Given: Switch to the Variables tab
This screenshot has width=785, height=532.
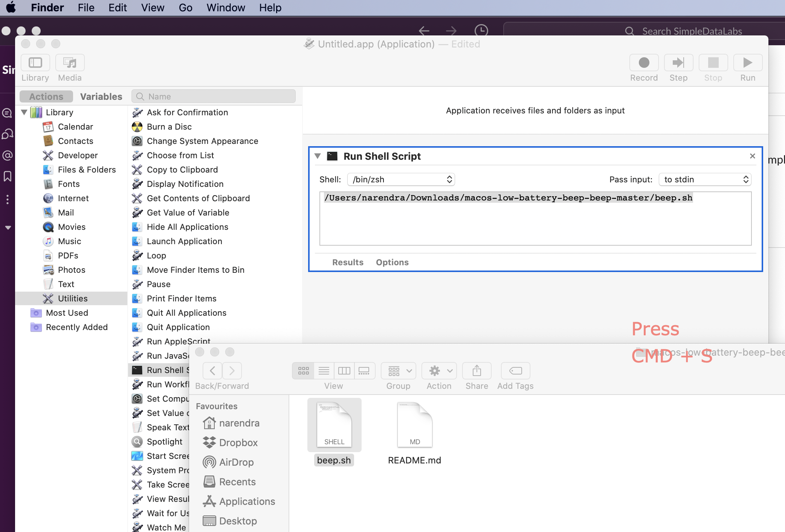Looking at the screenshot, I should pyautogui.click(x=101, y=96).
